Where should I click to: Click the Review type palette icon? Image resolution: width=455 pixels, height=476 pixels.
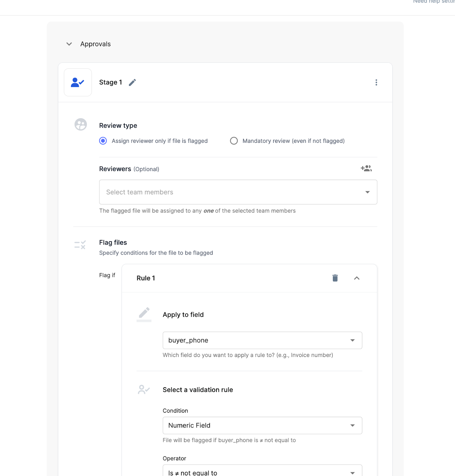point(81,125)
